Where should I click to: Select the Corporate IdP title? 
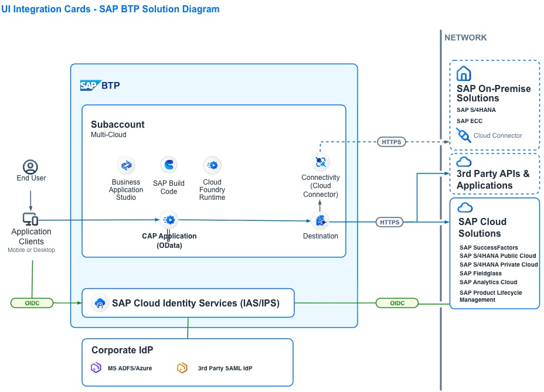(122, 350)
